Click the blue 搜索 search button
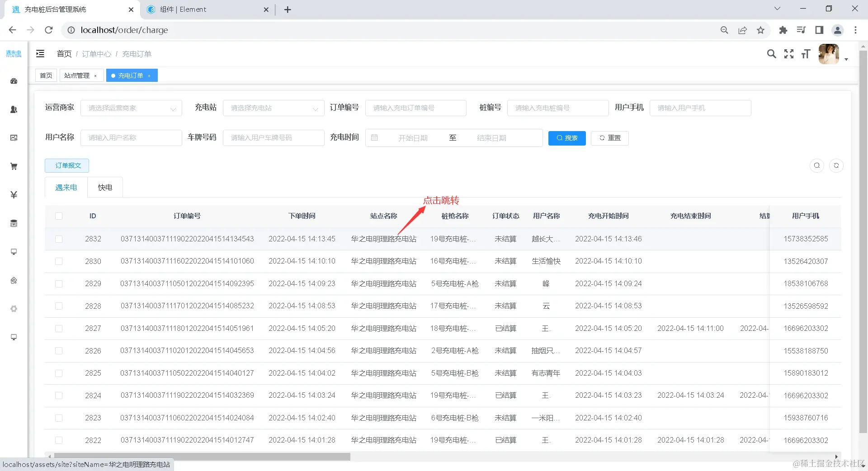 567,138
